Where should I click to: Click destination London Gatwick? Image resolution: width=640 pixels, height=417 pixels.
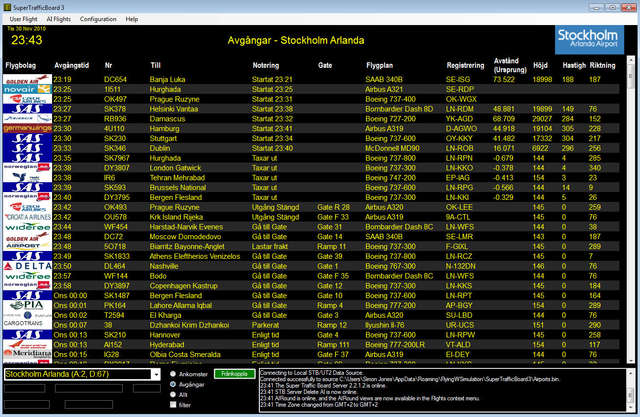coord(175,168)
